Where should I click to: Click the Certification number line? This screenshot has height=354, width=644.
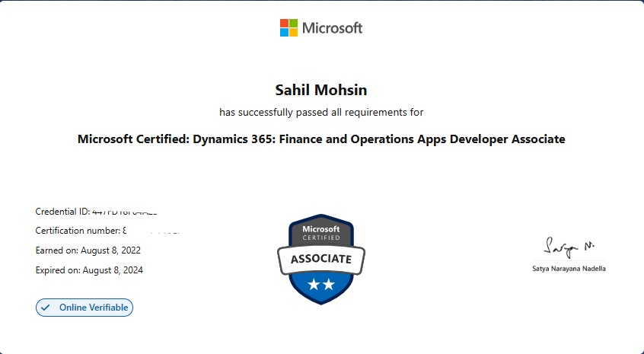click(107, 231)
